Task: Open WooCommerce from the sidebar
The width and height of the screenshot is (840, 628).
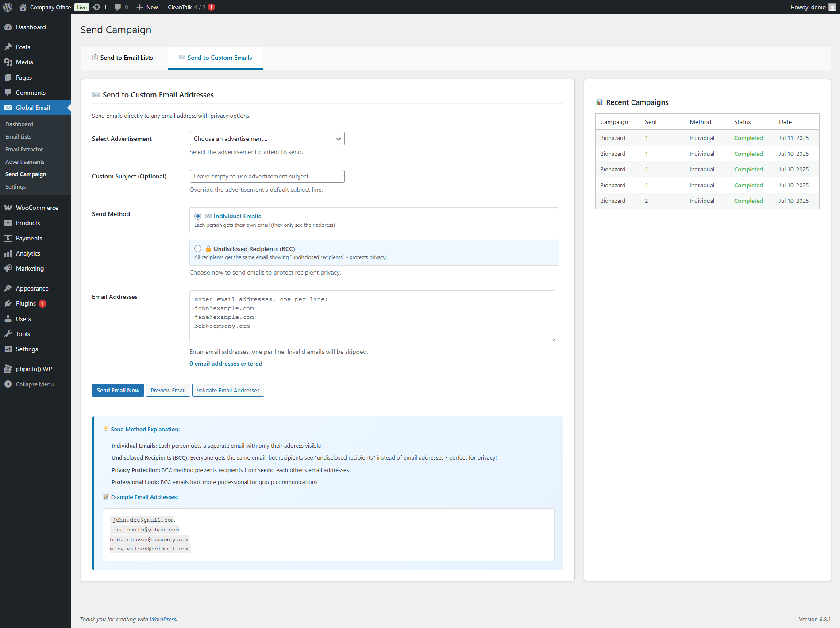Action: pos(37,208)
